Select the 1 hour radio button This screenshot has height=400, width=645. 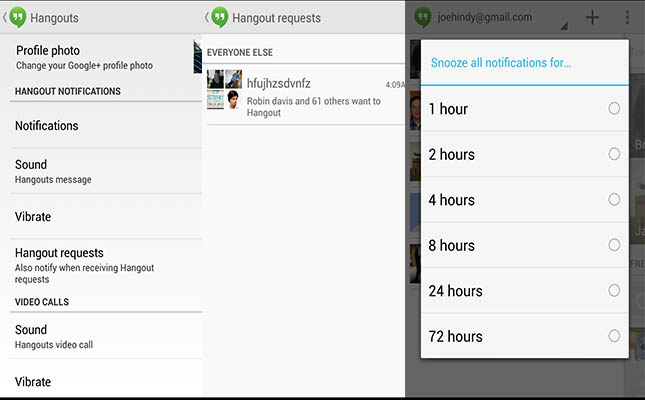click(x=614, y=109)
